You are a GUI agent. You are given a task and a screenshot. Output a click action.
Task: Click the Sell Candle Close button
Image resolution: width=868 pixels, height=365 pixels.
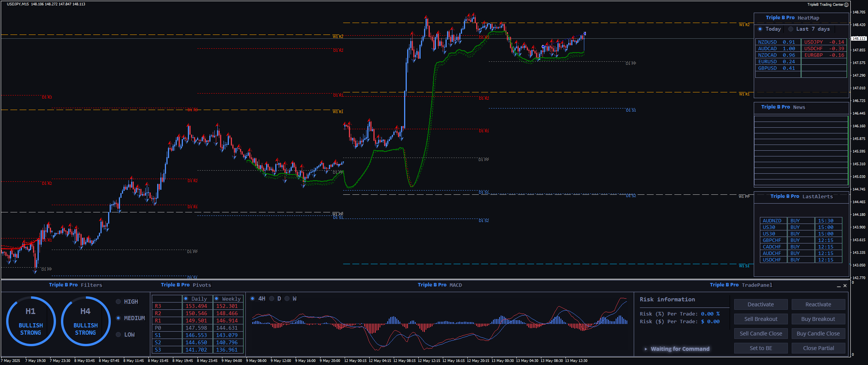pos(761,334)
